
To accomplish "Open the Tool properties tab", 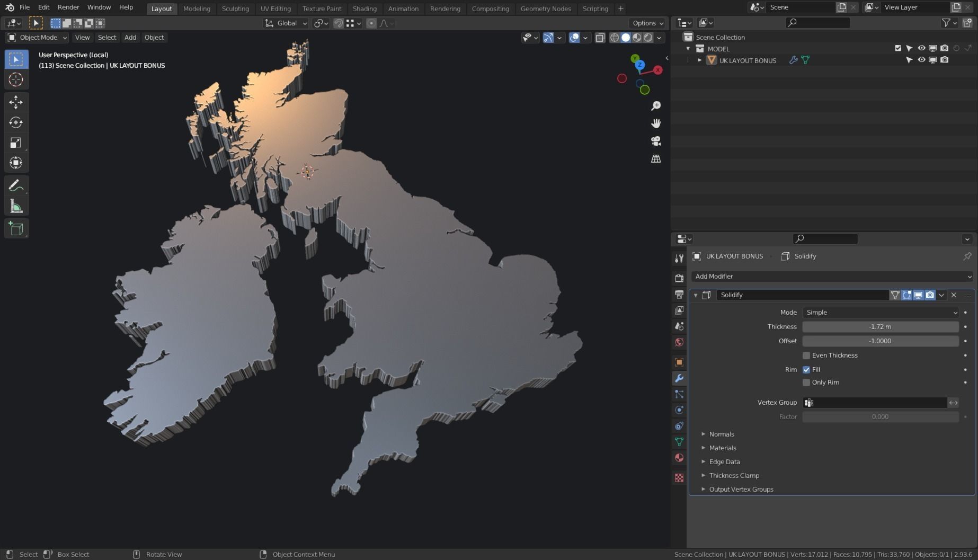I will point(679,258).
